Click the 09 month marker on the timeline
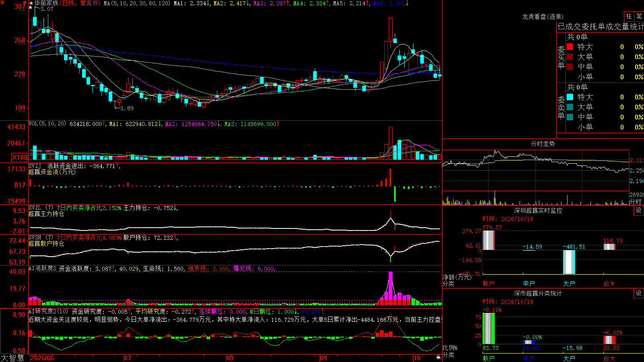The image size is (644, 362). [x=324, y=358]
